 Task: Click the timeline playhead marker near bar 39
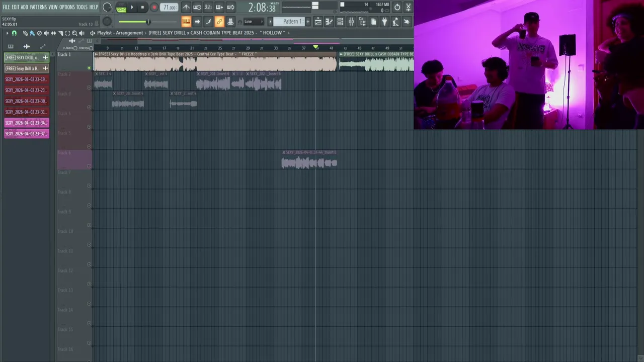(x=315, y=48)
